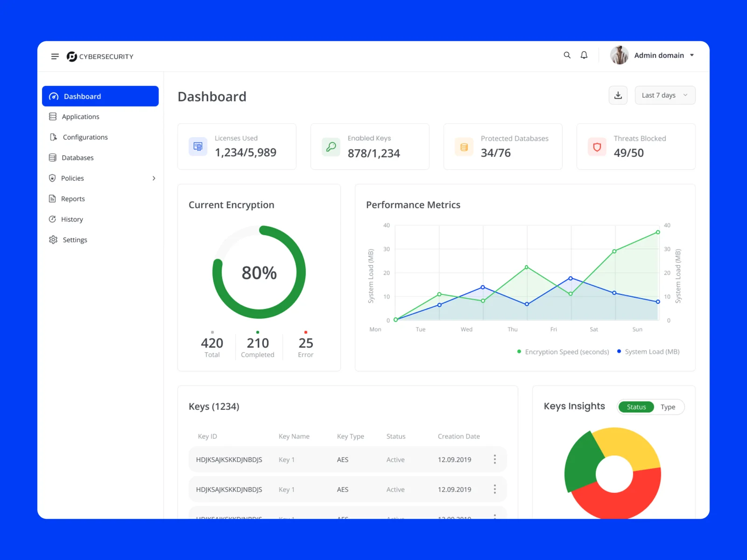The height and width of the screenshot is (560, 747).
Task: Click the hamburger menu icon
Action: click(x=55, y=56)
